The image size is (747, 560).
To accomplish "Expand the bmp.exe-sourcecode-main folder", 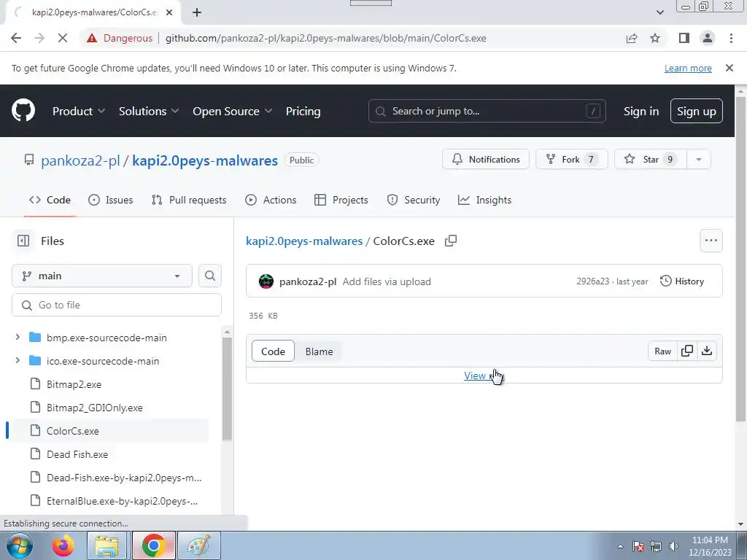I will 18,337.
